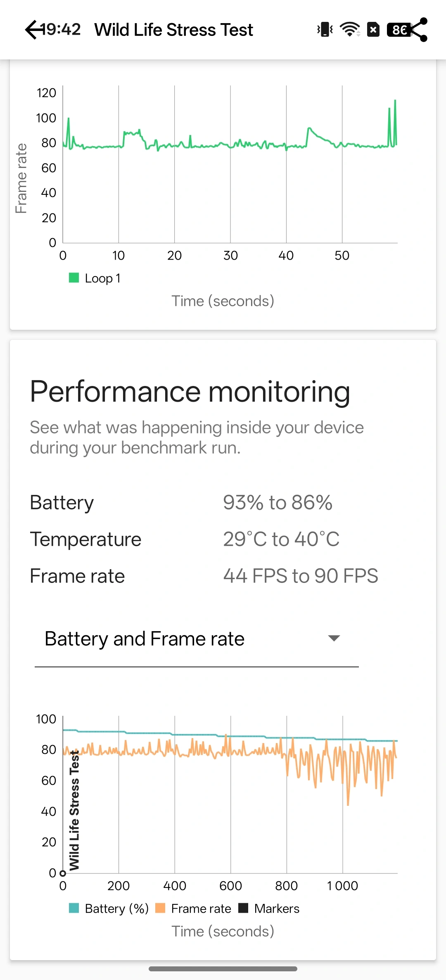Toggle the Markers legend entry

click(x=269, y=909)
